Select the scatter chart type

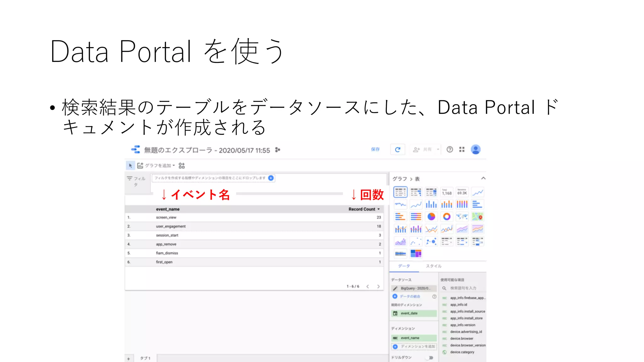pos(416,241)
